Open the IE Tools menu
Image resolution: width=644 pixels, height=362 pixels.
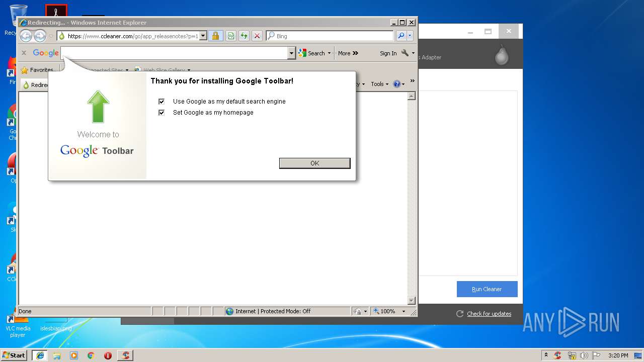click(x=380, y=84)
